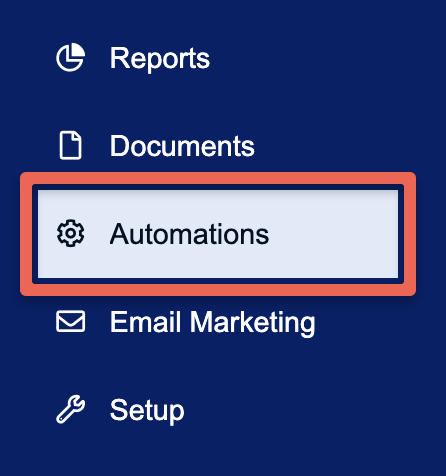Click the orange outline around Automations

[218, 178]
